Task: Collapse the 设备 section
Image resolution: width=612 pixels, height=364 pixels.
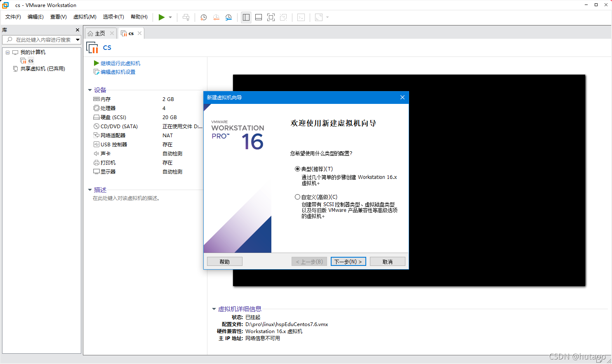Action: 90,90
